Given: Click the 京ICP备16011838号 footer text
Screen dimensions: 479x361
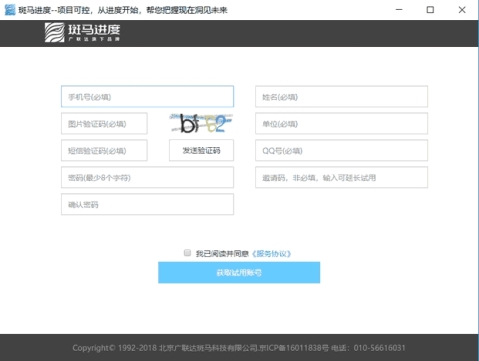Looking at the screenshot, I should coord(295,348).
